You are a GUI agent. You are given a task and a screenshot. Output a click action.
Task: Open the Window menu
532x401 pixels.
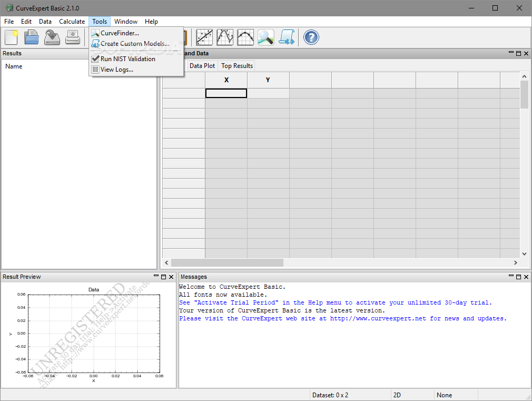click(126, 22)
